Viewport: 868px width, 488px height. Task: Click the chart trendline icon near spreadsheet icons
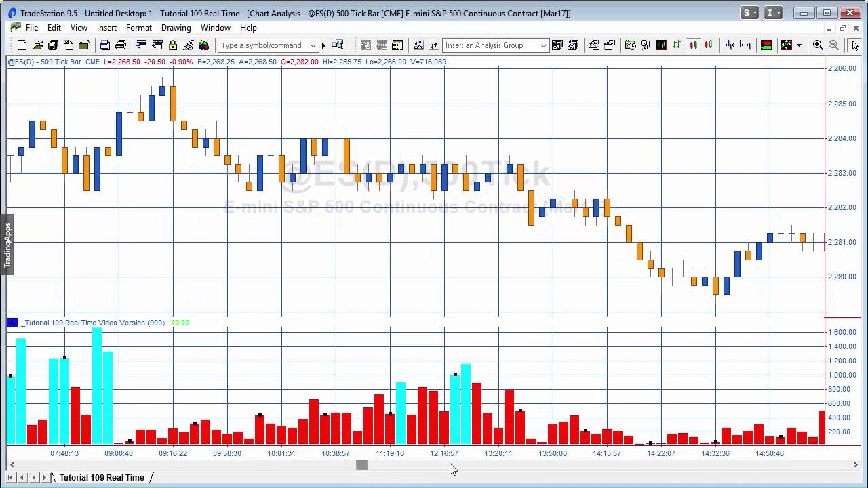click(x=418, y=45)
